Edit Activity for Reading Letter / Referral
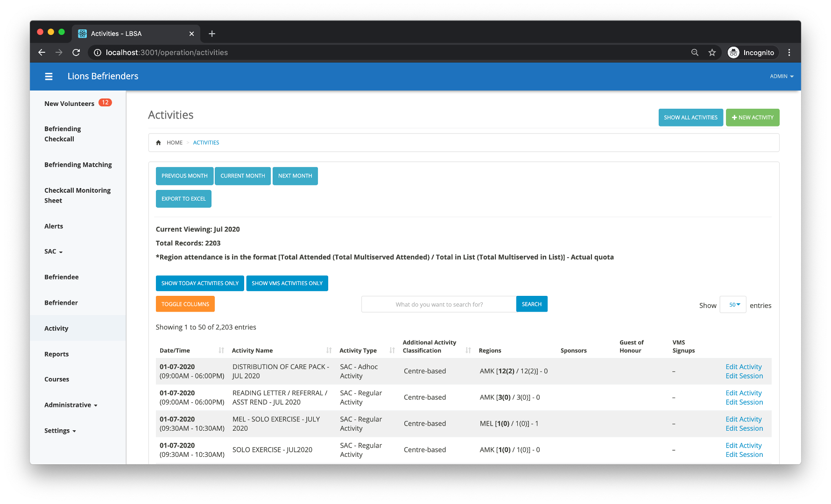The height and width of the screenshot is (504, 831). pyautogui.click(x=744, y=393)
